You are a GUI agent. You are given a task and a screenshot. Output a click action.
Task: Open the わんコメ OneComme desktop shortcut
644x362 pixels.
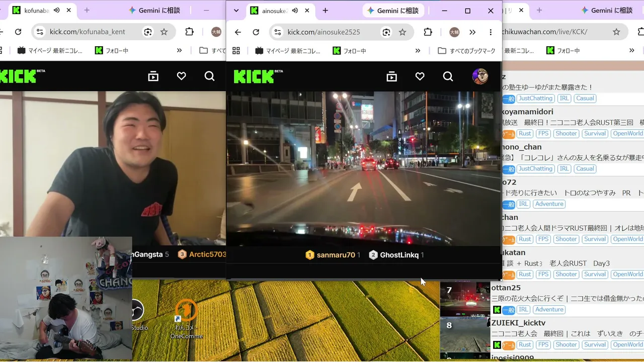186,319
